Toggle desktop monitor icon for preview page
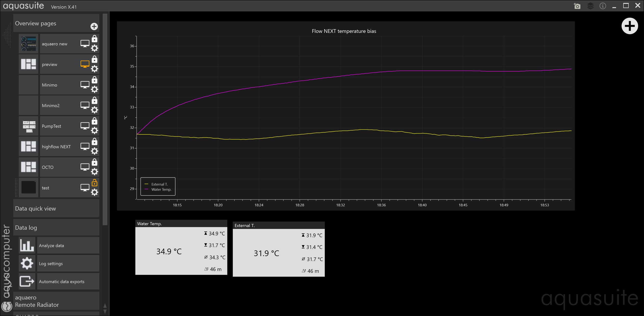 pyautogui.click(x=85, y=64)
